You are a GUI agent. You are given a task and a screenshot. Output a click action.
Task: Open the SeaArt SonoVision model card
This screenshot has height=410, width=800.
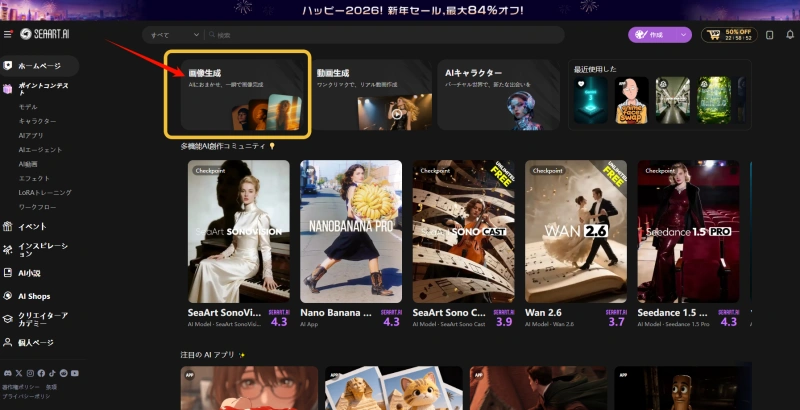click(239, 232)
